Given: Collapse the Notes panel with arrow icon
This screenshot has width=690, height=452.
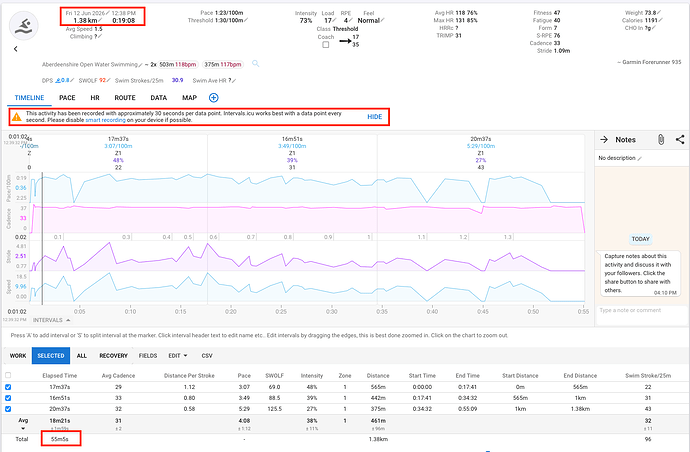Looking at the screenshot, I should point(604,140).
